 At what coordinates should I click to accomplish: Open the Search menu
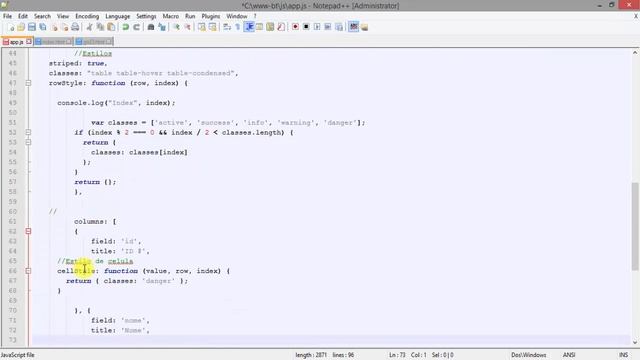coord(42,16)
